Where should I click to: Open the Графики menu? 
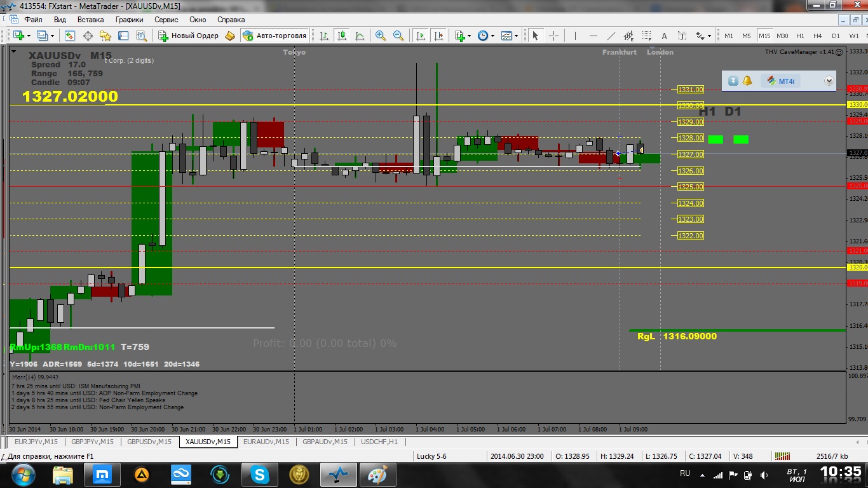click(x=130, y=20)
